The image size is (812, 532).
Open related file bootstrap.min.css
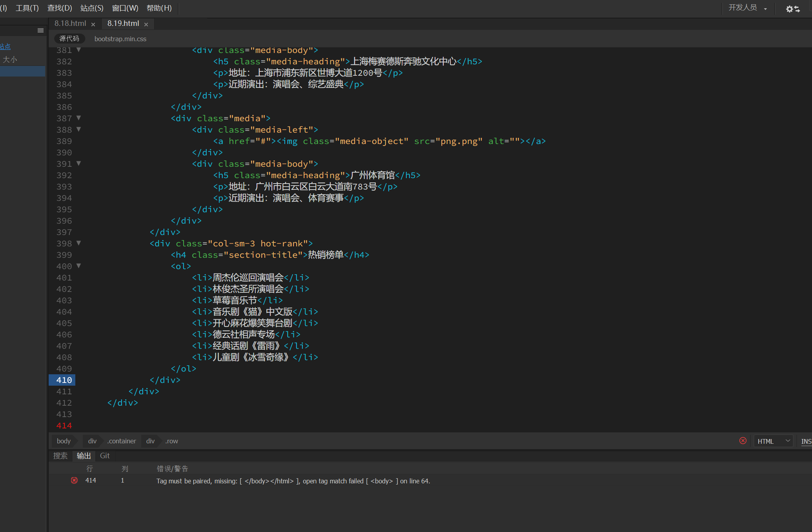(120, 39)
